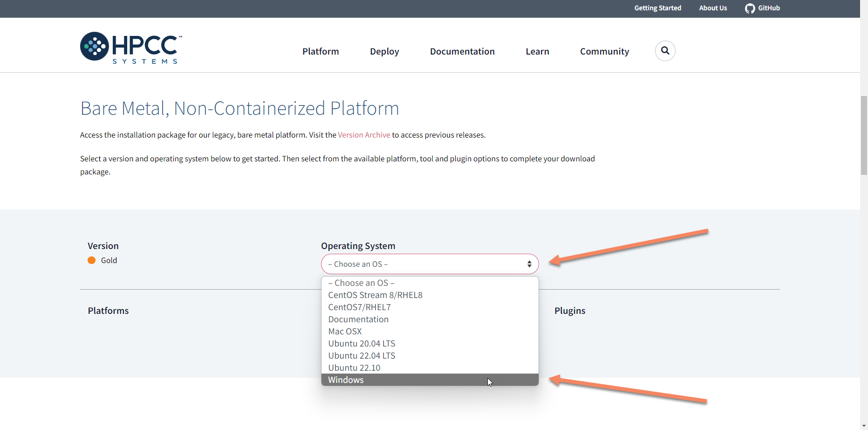Follow the Version Archive link
The height and width of the screenshot is (430, 868).
(364, 135)
